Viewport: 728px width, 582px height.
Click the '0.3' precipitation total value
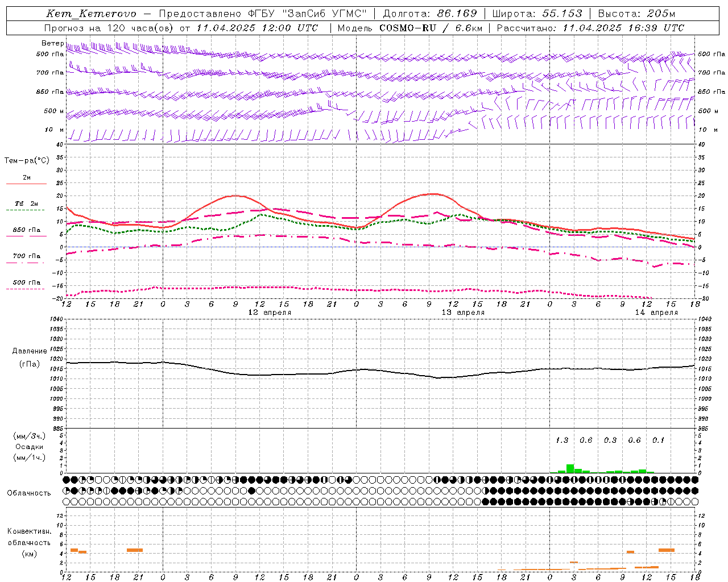coord(610,440)
